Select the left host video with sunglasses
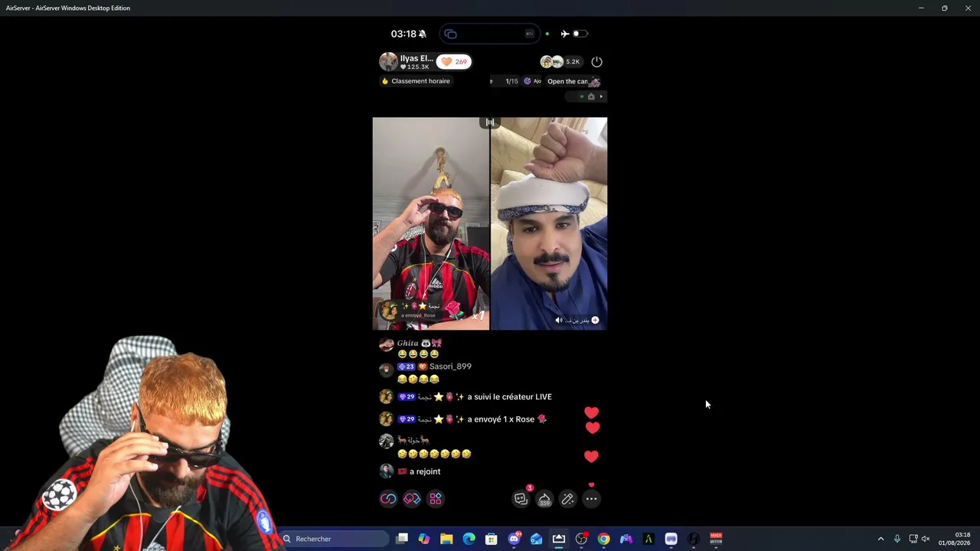The image size is (980, 551). 431,223
